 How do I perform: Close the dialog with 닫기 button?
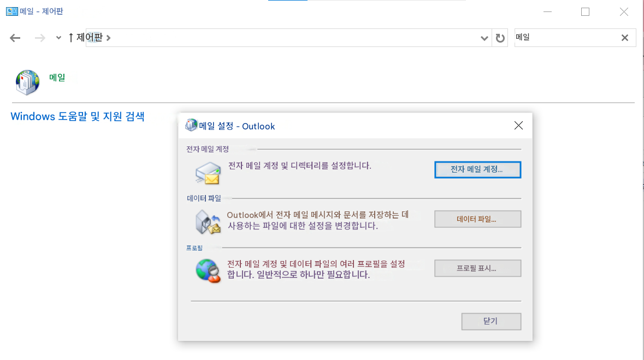[491, 321]
